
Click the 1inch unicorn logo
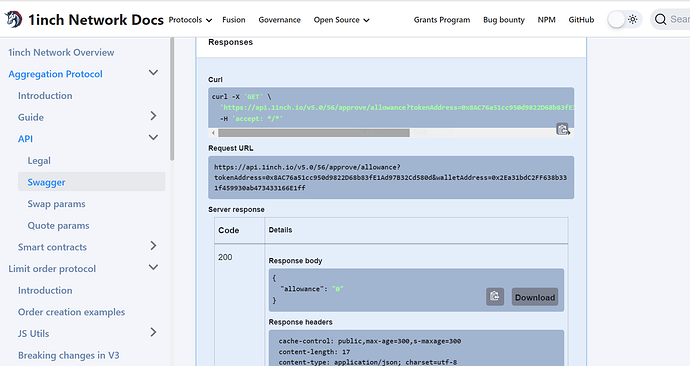coord(13,19)
